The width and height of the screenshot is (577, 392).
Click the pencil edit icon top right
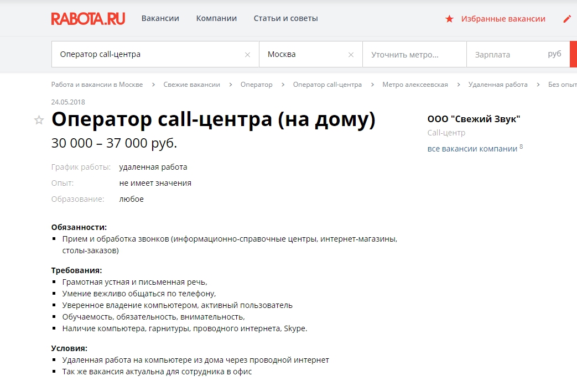(x=566, y=18)
